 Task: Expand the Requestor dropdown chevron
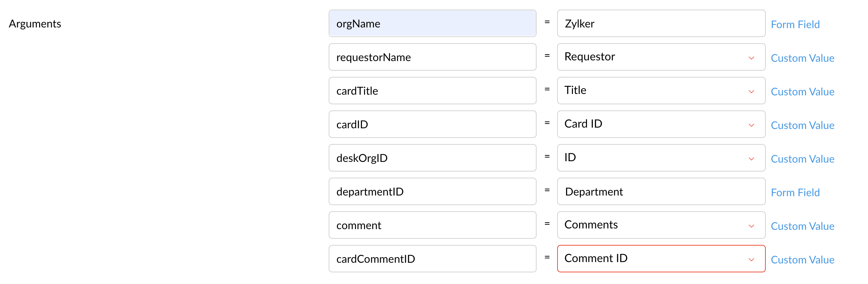pyautogui.click(x=751, y=58)
